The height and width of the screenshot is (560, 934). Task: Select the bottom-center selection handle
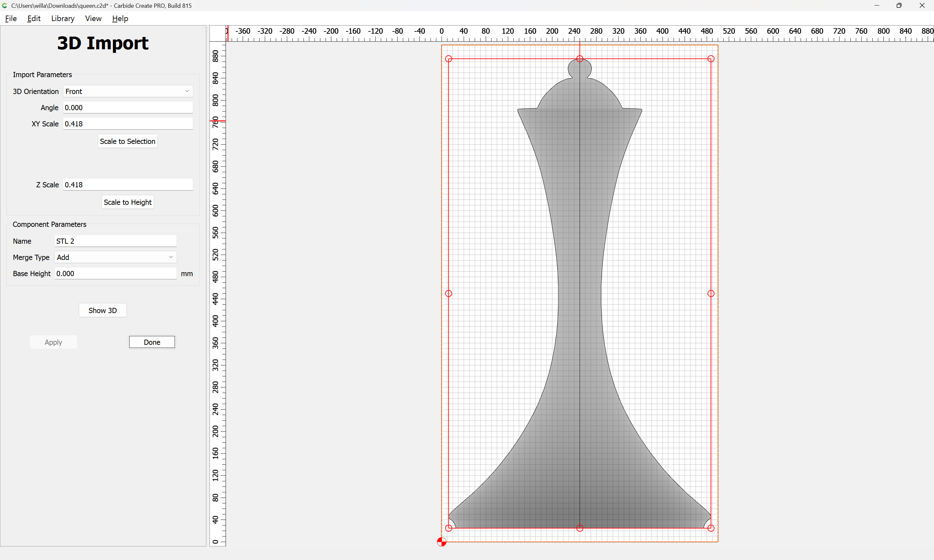(580, 528)
